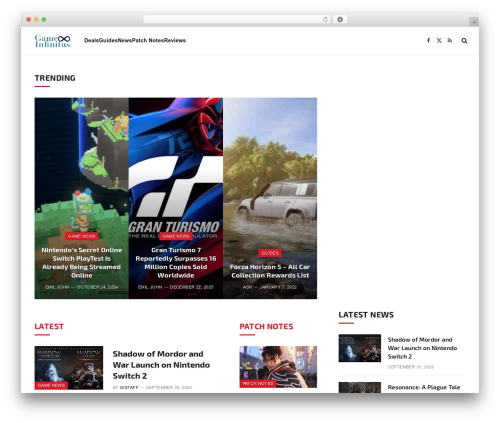
Task: Click the red Latest section heading
Action: pyautogui.click(x=49, y=326)
